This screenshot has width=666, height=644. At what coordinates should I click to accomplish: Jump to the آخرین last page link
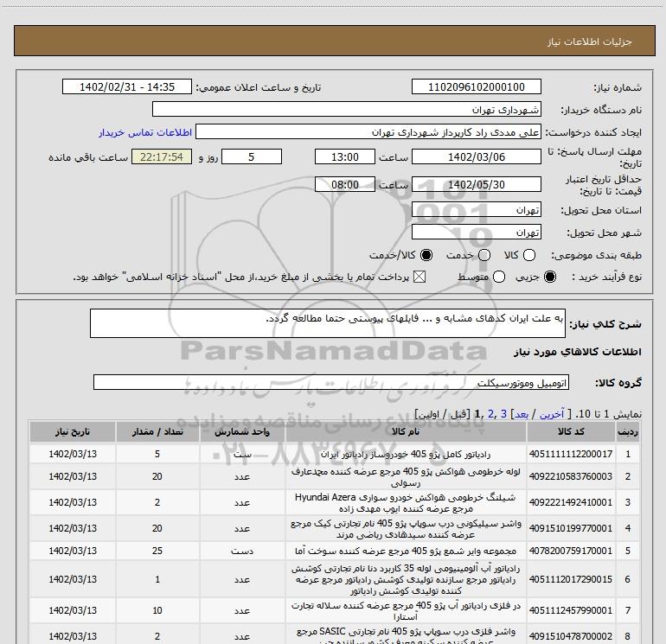coord(551,414)
